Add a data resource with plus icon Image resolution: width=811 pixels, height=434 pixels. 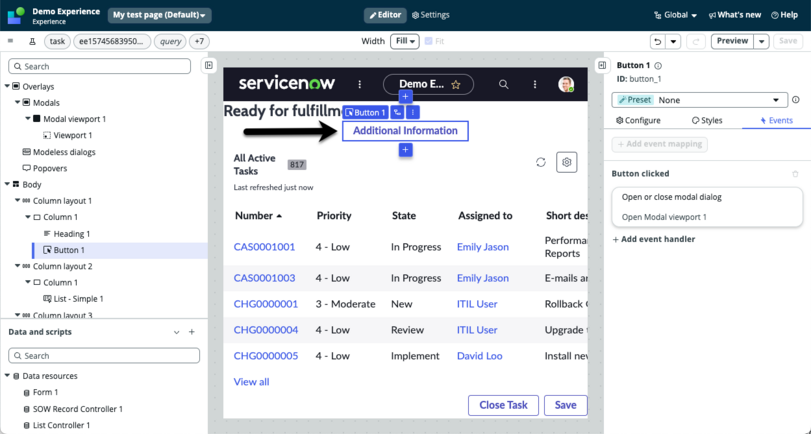tap(191, 332)
